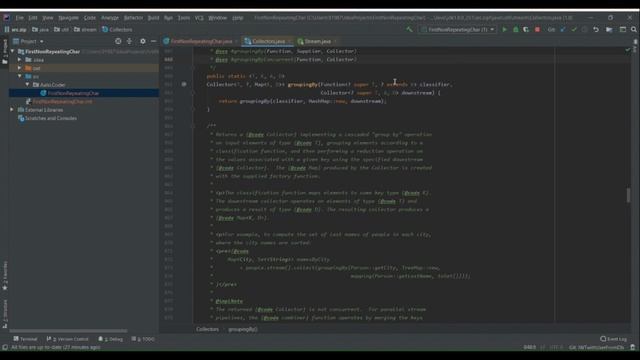
Task: Click the groupingBy() breadcrumb below editor
Action: [x=242, y=329]
